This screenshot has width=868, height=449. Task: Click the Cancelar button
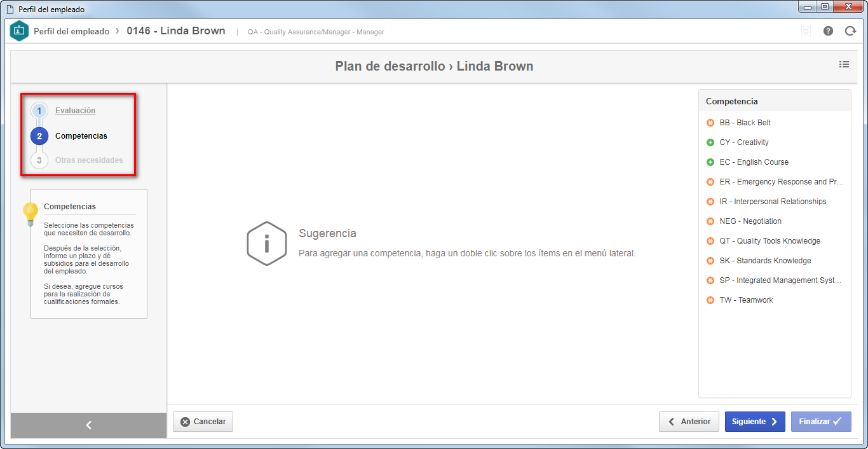(x=203, y=422)
